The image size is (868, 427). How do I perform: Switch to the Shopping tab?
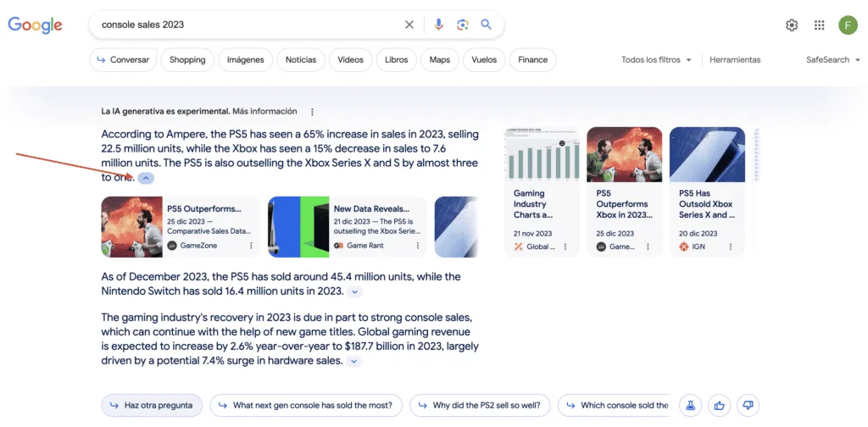click(x=187, y=60)
